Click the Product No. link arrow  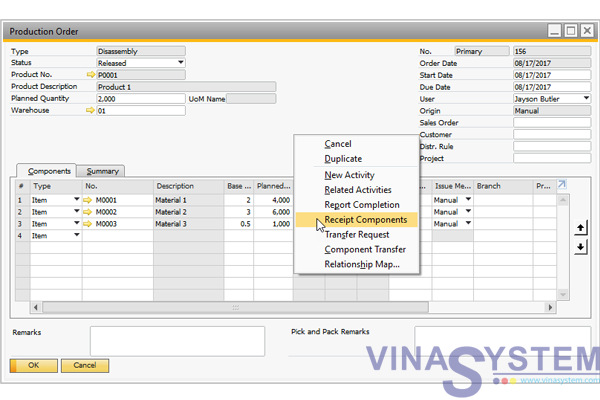click(x=91, y=75)
